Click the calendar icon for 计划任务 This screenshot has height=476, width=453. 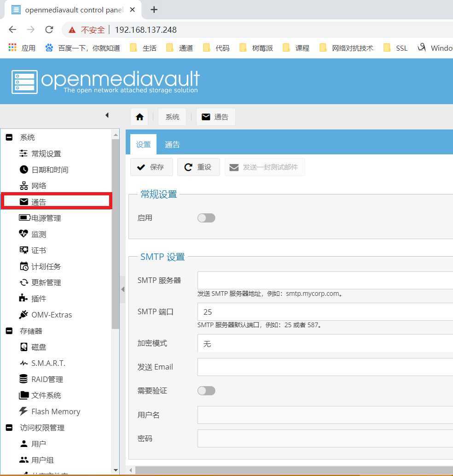(x=24, y=266)
